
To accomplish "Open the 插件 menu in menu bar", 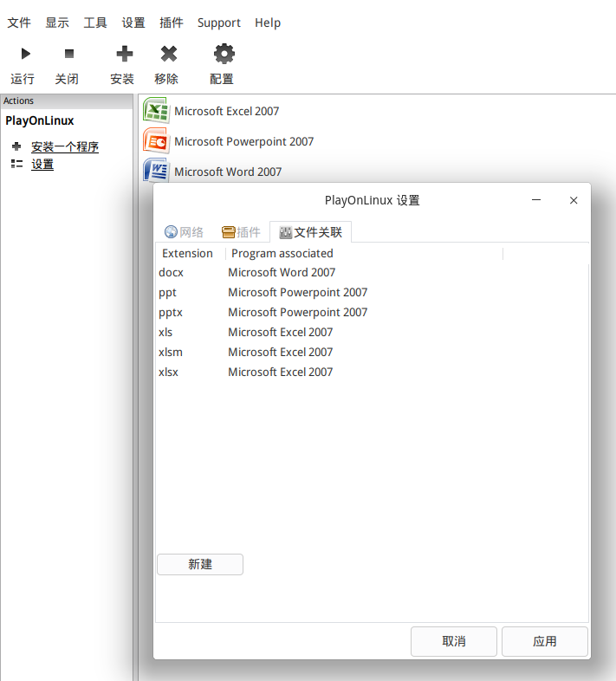I will (172, 23).
